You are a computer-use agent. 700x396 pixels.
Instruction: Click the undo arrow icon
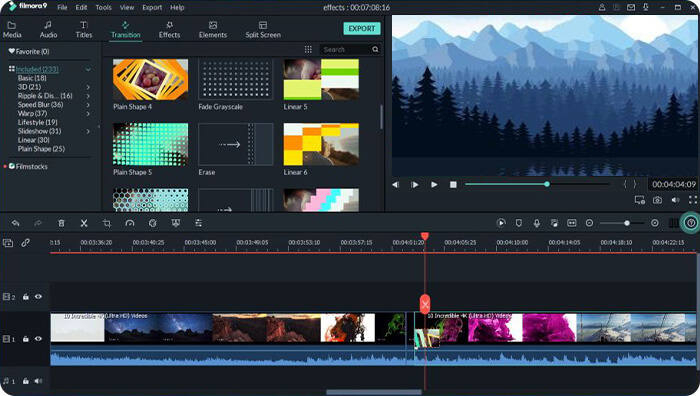point(16,223)
